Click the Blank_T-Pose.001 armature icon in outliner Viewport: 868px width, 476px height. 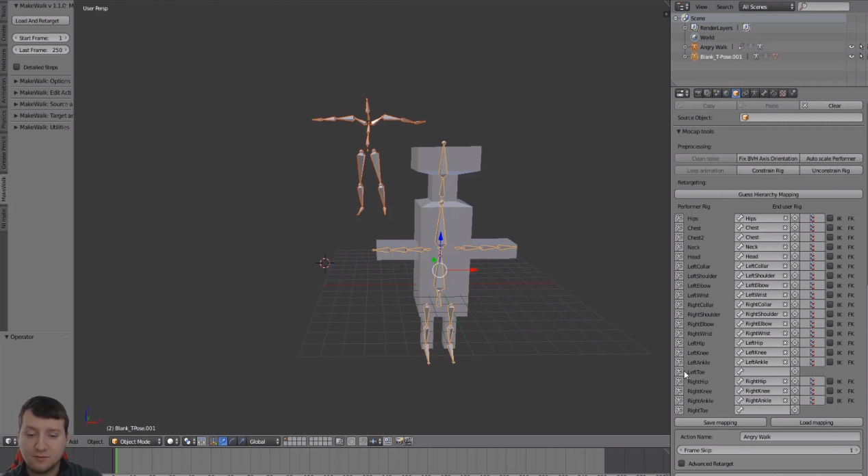click(694, 57)
